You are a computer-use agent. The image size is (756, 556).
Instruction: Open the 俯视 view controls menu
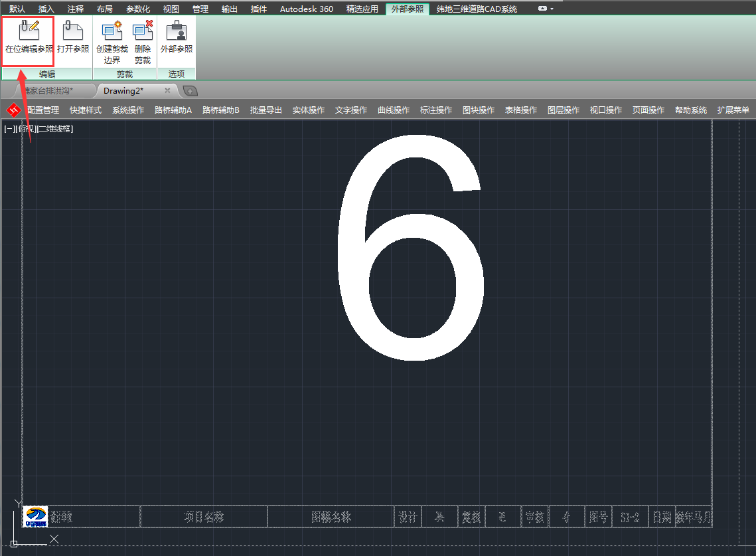tap(25, 129)
